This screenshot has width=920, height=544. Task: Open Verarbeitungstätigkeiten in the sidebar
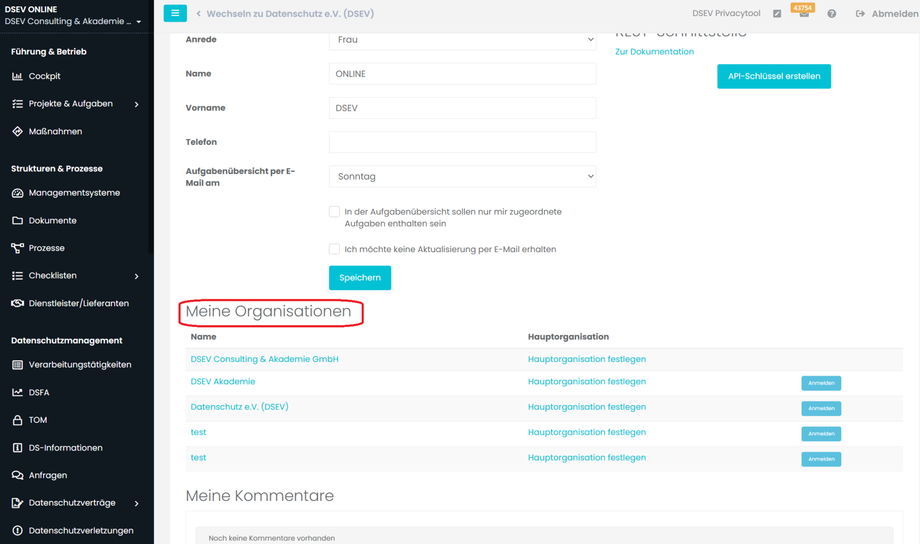click(x=80, y=365)
